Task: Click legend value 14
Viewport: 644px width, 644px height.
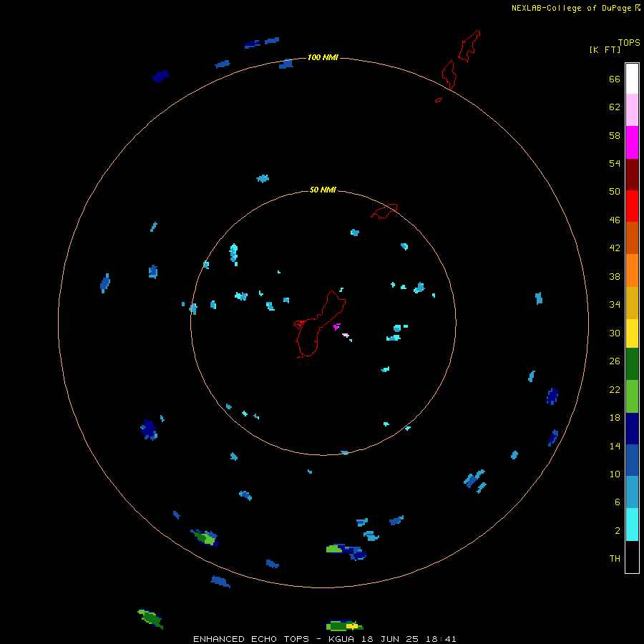Action: tap(615, 446)
